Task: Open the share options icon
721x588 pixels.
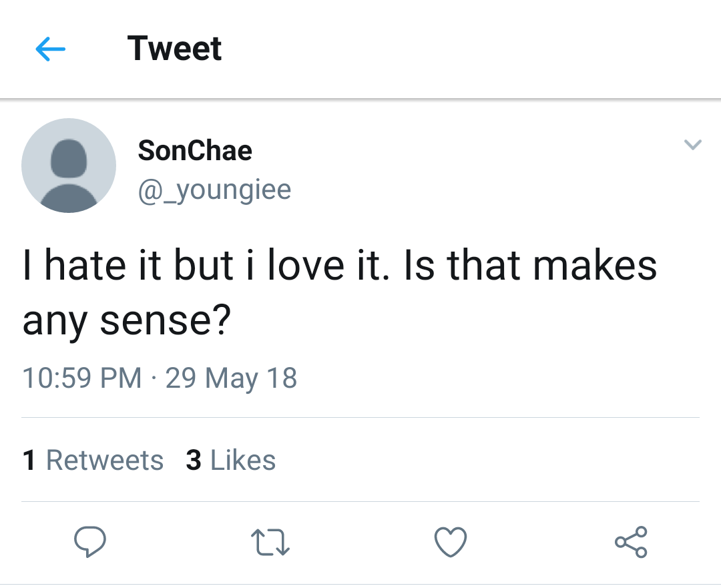Action: 631,541
